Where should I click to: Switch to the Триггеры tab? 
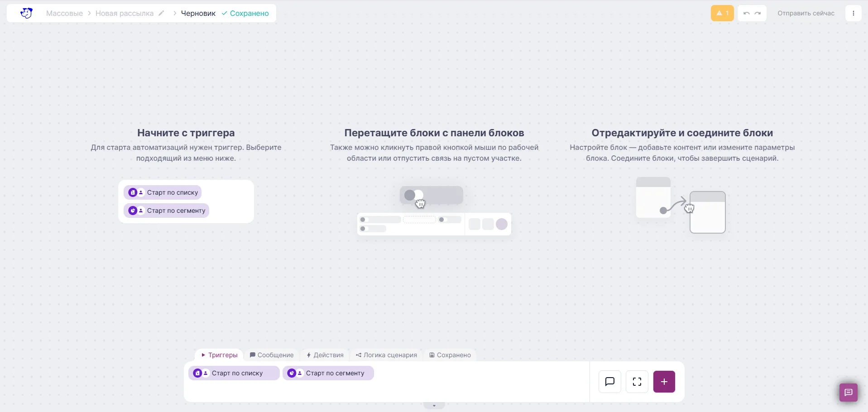point(220,355)
